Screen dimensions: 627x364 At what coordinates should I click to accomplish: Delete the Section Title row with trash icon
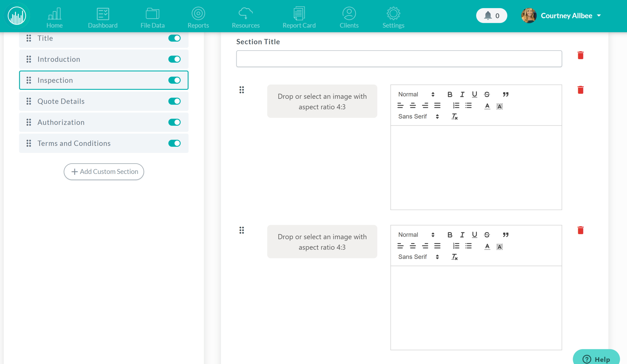581,55
